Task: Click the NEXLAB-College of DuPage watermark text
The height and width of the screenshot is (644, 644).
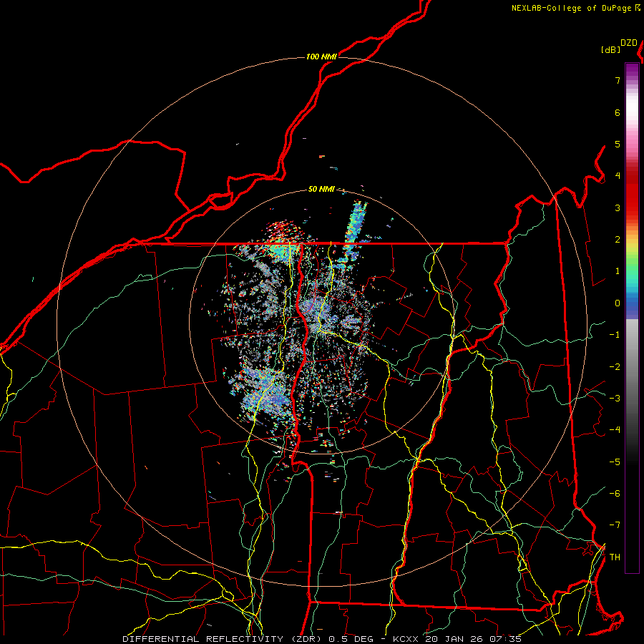Action: [x=572, y=8]
